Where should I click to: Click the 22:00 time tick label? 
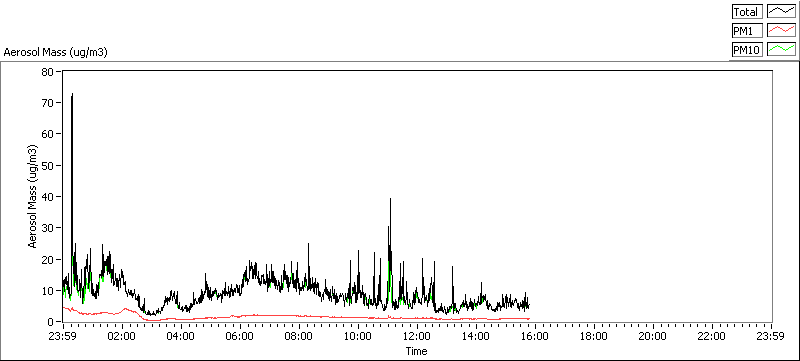coord(712,336)
